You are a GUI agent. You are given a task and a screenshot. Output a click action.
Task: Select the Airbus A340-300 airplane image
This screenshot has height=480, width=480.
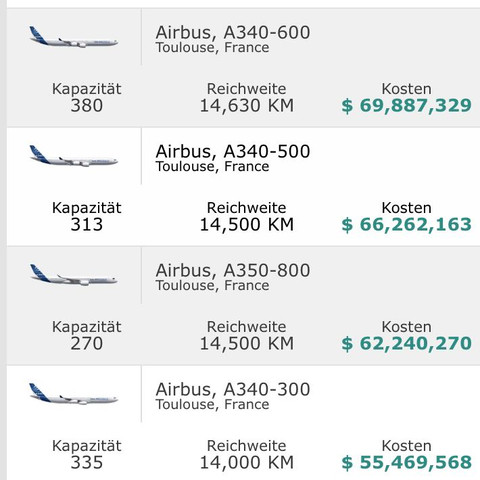pos(73,394)
